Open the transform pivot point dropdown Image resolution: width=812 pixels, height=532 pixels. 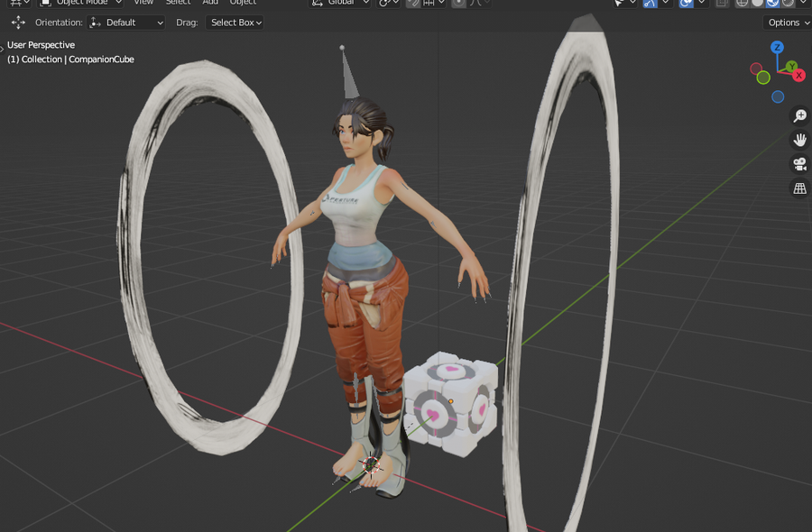coord(388,3)
